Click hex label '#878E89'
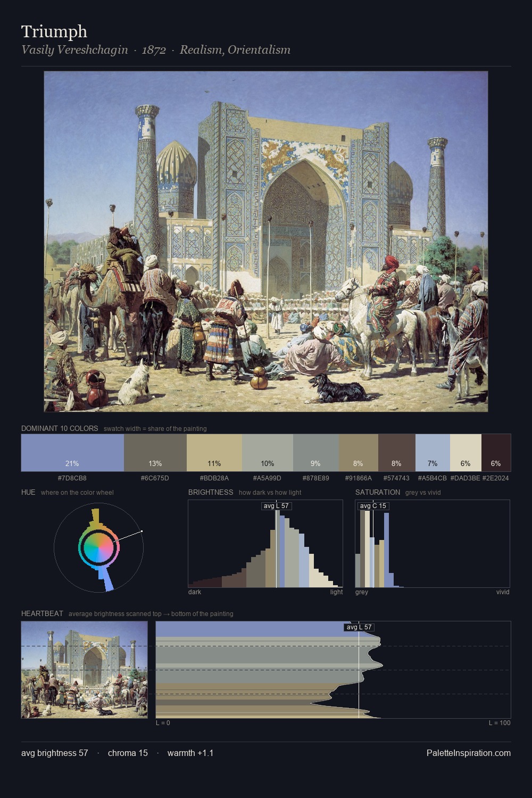 [315, 478]
